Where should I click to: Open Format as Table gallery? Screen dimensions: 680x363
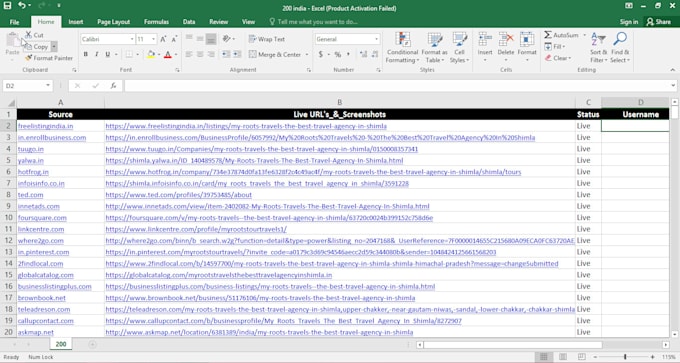[x=434, y=48]
